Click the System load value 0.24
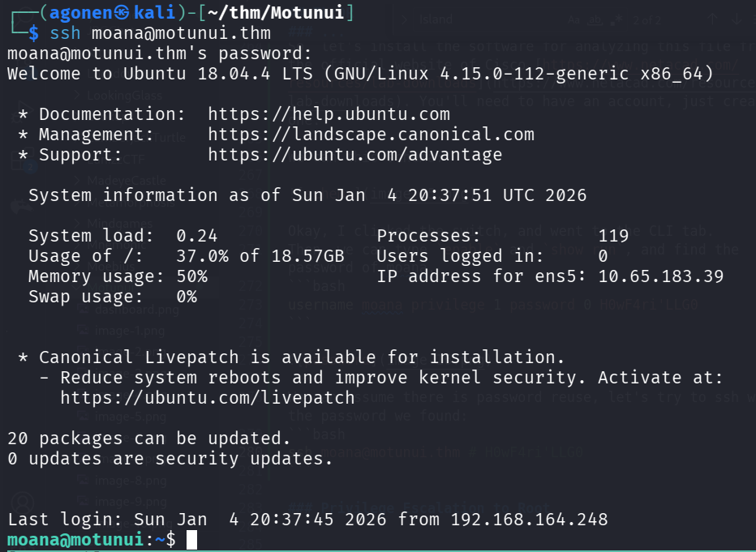 pyautogui.click(x=196, y=236)
